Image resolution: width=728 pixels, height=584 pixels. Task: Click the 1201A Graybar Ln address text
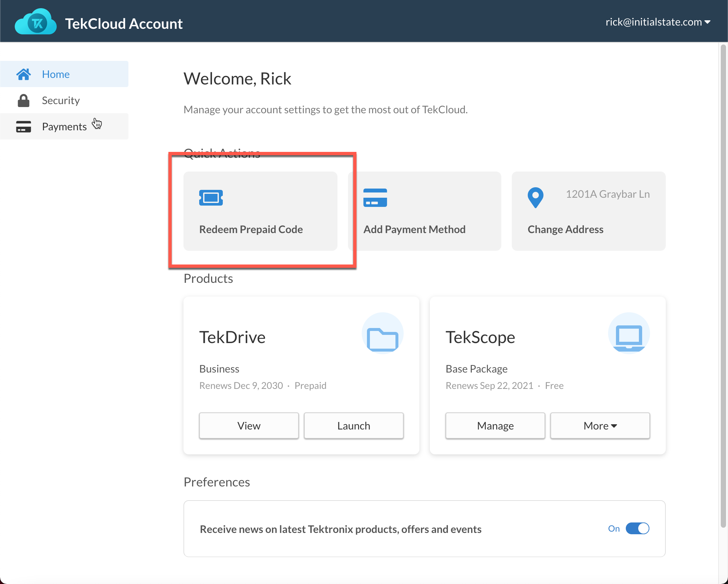607,194
